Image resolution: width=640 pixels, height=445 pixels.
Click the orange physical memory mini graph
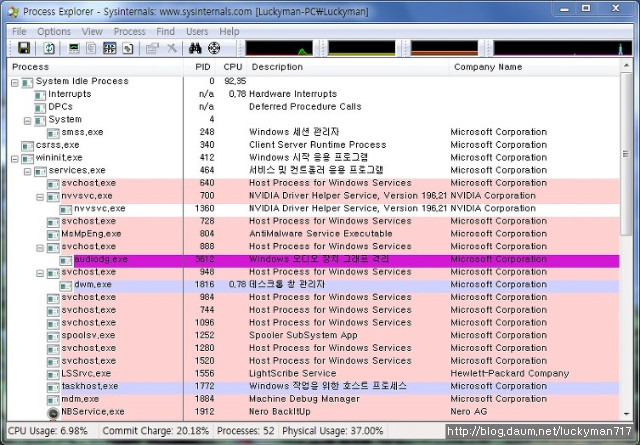tap(444, 48)
